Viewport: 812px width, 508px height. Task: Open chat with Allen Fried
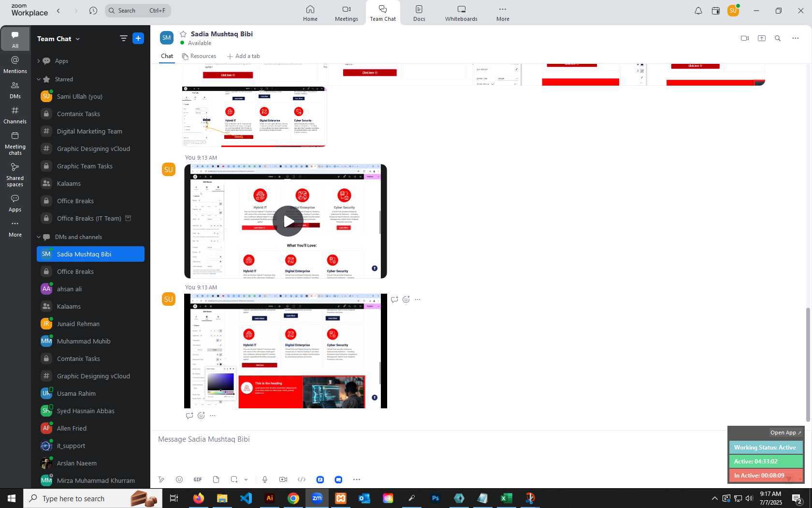pos(91,429)
